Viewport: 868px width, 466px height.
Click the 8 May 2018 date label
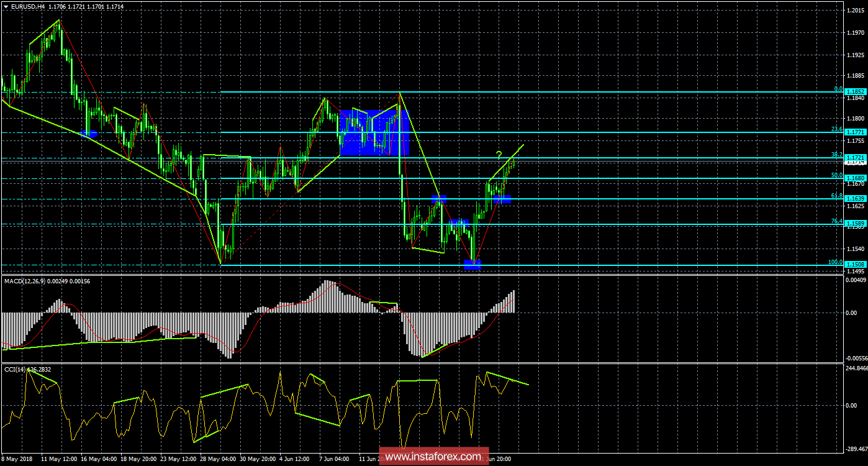pyautogui.click(x=17, y=459)
